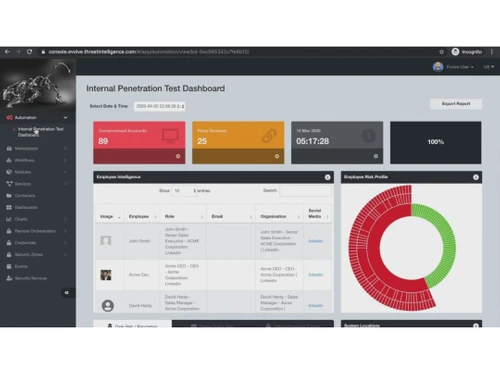Screen dimensions: 500x375
Task: Click the Remote Orchestration lock icon
Action: click(x=9, y=231)
